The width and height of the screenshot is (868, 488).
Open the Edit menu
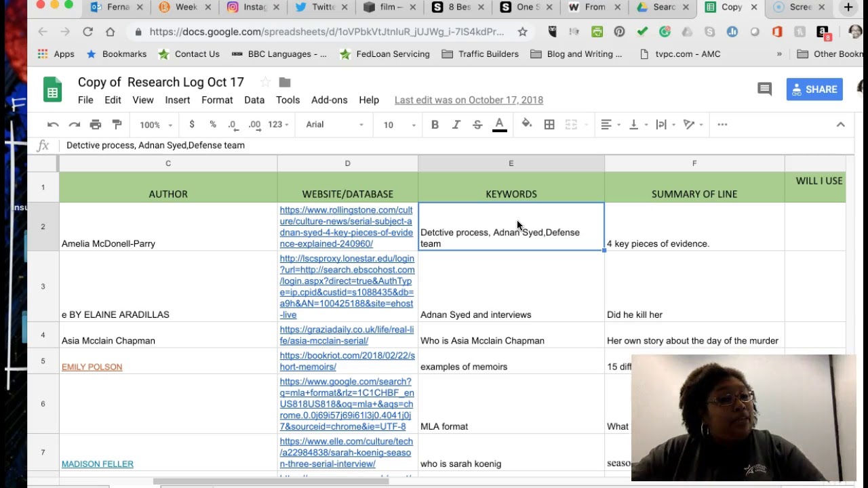point(113,100)
